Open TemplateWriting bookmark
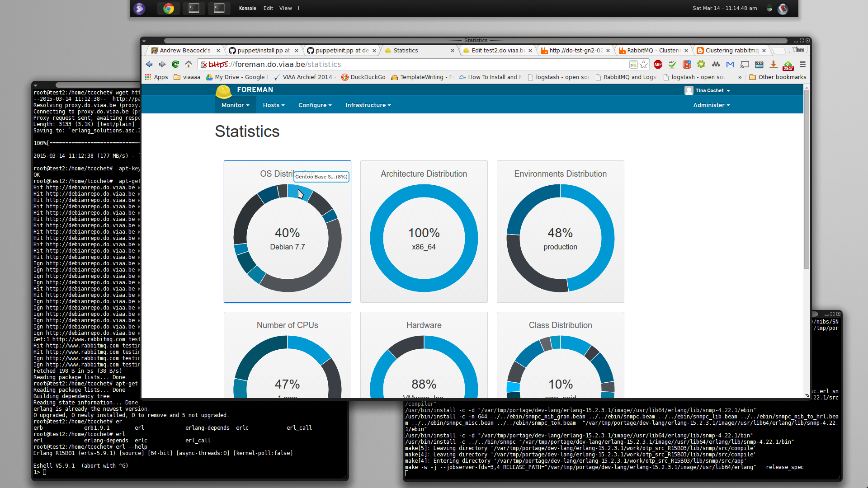The image size is (868, 488). [x=422, y=77]
